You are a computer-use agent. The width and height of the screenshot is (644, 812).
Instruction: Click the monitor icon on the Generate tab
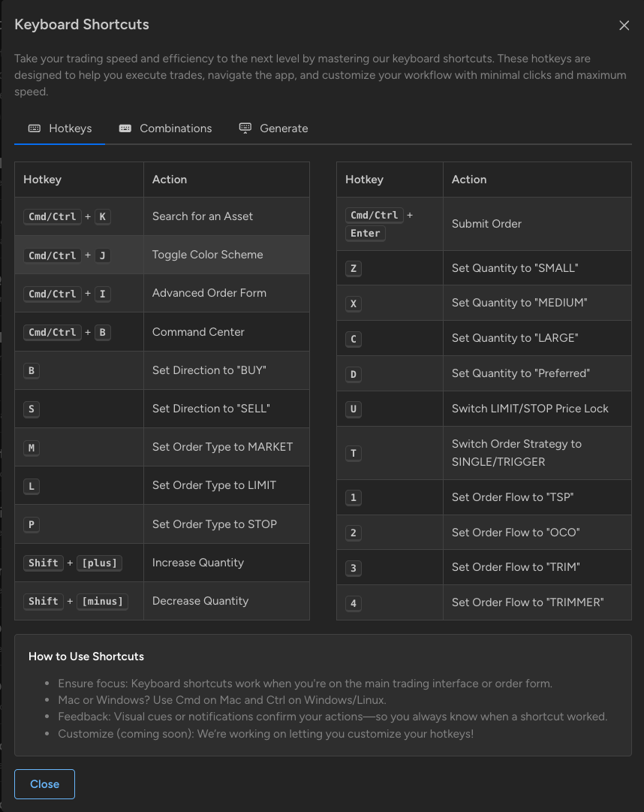245,128
